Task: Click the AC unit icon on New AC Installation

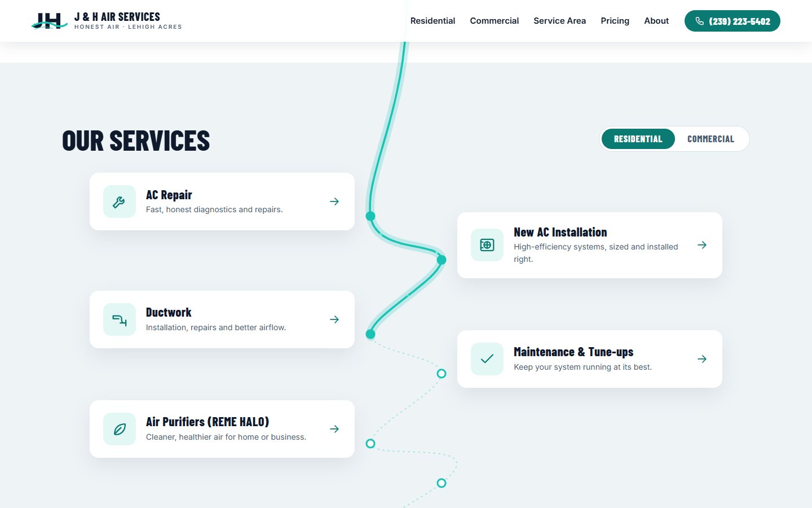Action: point(487,245)
